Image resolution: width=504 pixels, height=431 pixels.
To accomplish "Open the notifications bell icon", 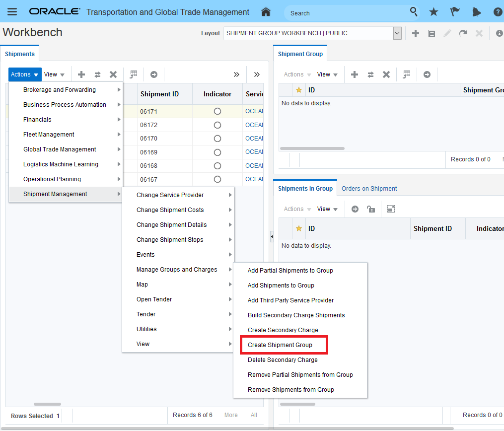I will click(476, 12).
